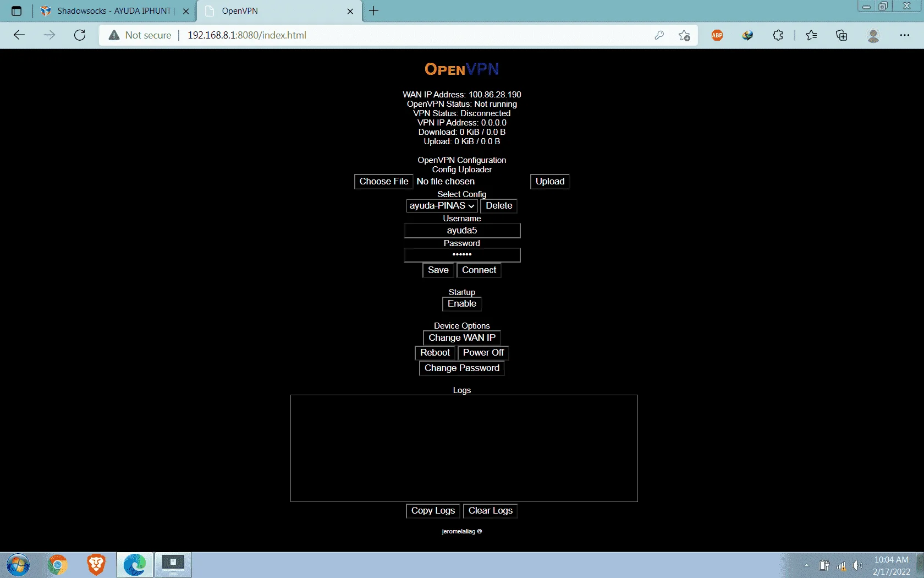Viewport: 924px width, 578px height.
Task: Open the Favorites list icon
Action: tap(811, 35)
